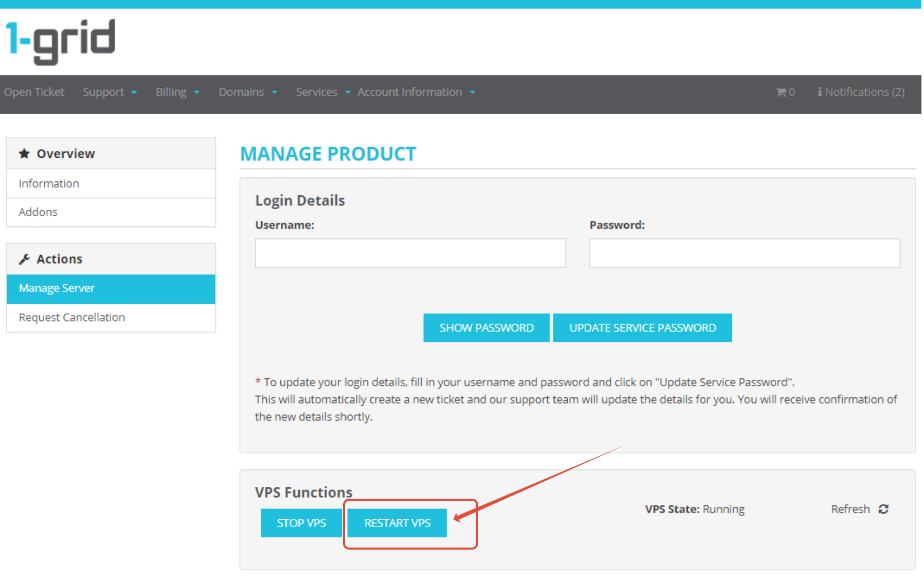Open Information in Overview sidebar
The width and height of the screenshot is (924, 583).
point(111,184)
